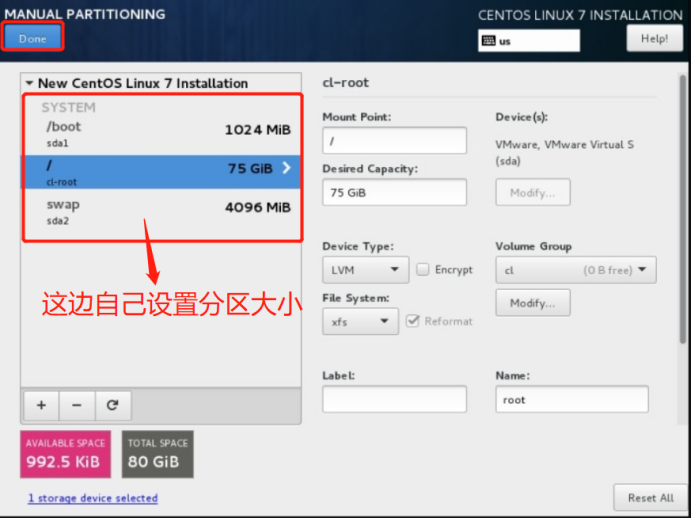Open the Device Type LVM dropdown

(365, 270)
